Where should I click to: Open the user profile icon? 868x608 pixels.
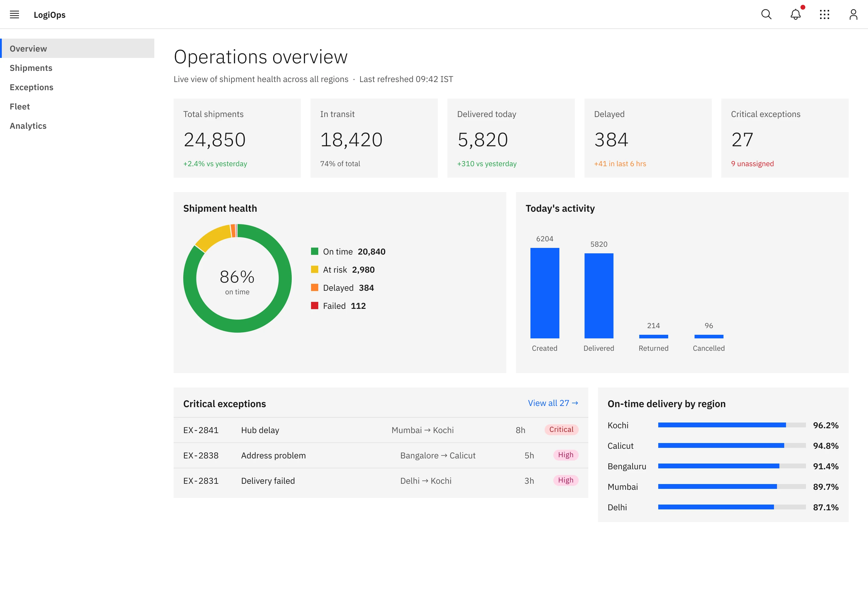coord(853,14)
